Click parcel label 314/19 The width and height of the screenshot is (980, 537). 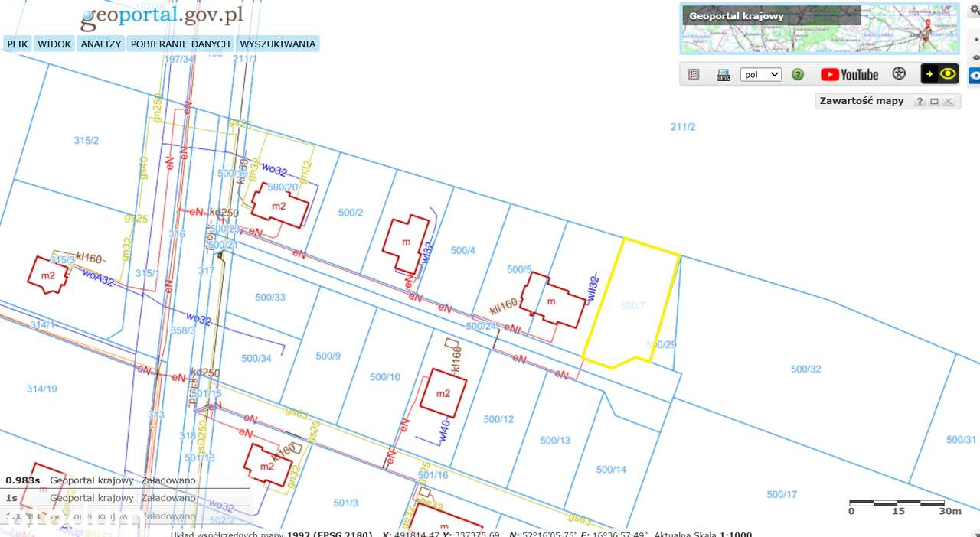click(x=41, y=389)
